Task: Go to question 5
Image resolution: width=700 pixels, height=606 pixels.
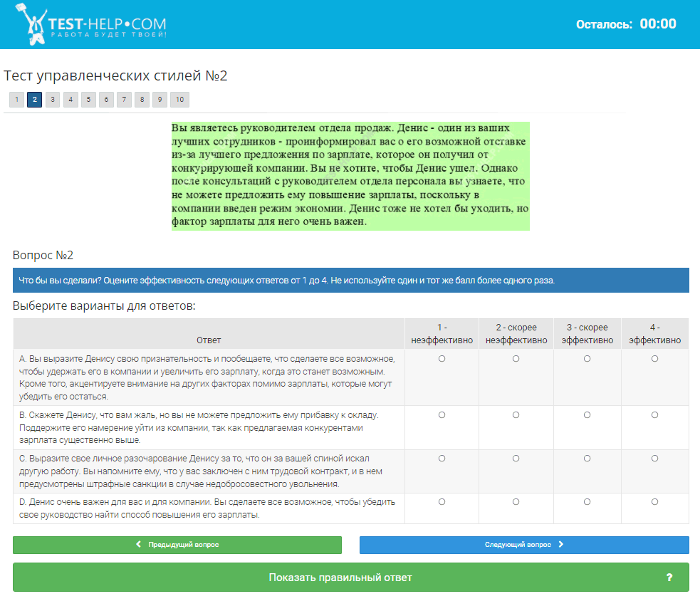Action: (88, 100)
